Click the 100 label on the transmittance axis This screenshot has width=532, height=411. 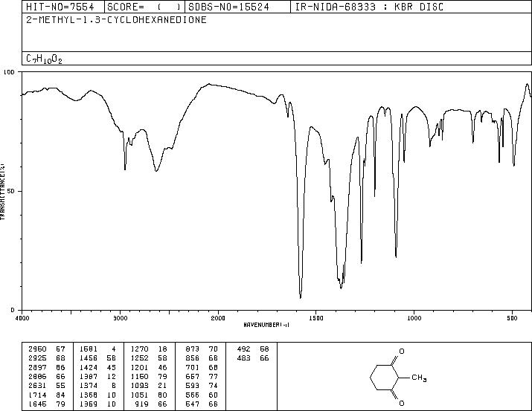coord(9,72)
